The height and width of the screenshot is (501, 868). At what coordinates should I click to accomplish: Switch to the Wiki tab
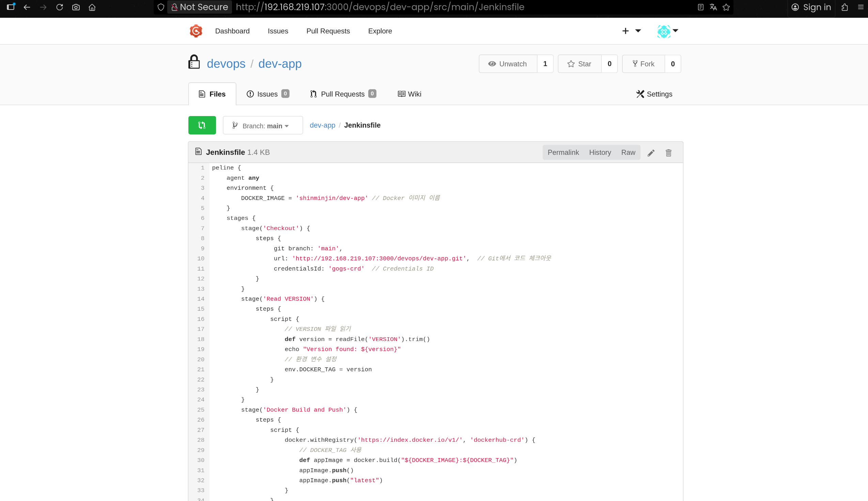pyautogui.click(x=409, y=94)
